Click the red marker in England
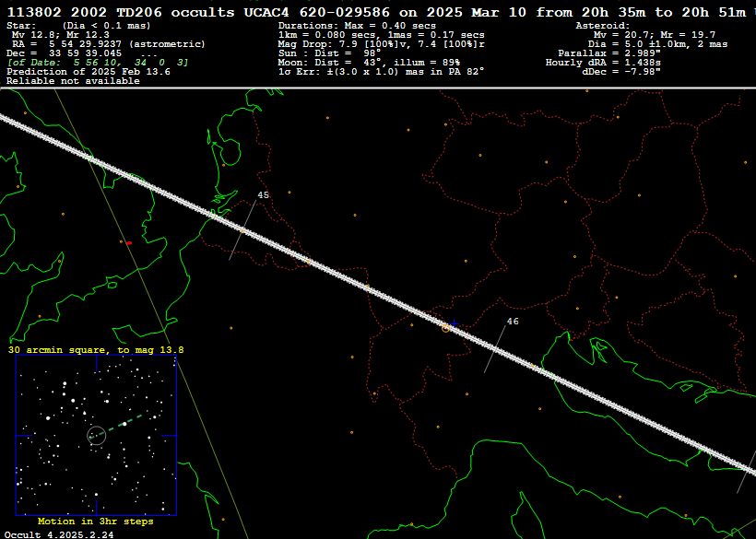Viewport: 756px width, 539px height. coord(129,243)
